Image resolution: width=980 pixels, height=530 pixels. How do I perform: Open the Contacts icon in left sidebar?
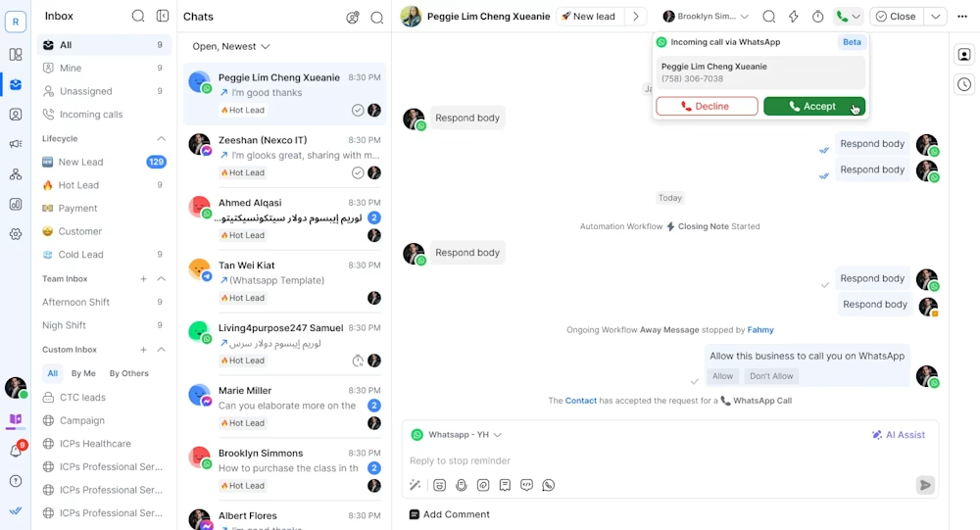(x=16, y=115)
